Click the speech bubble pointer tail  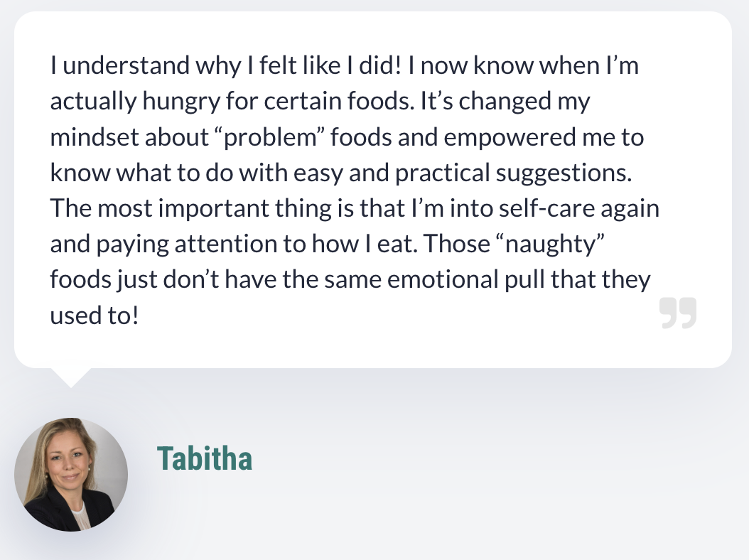point(70,377)
